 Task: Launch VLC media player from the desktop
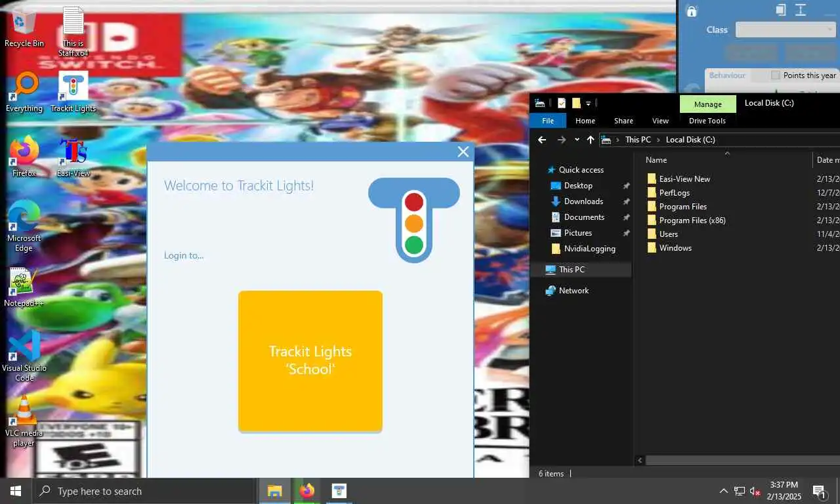(x=24, y=421)
